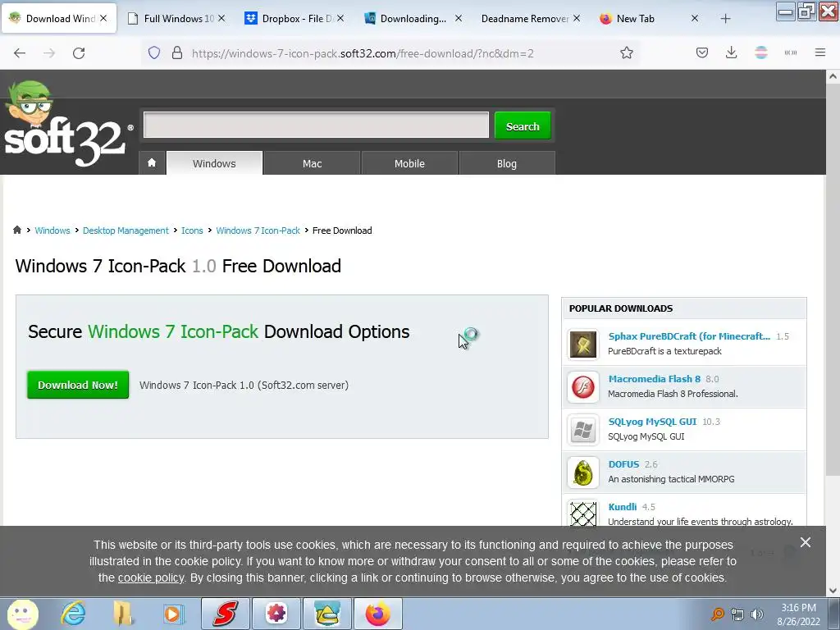Screen dimensions: 840x630
Task: Open the Firefox downloads panel arrow
Action: [x=731, y=53]
